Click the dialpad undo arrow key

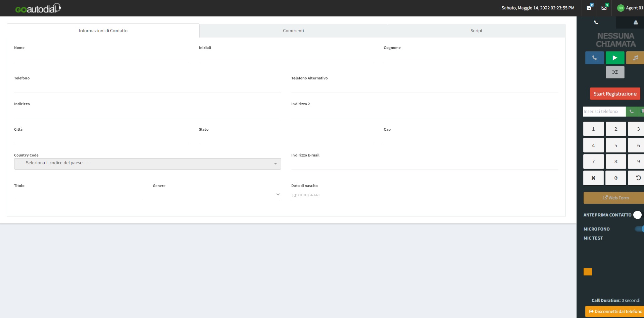637,178
